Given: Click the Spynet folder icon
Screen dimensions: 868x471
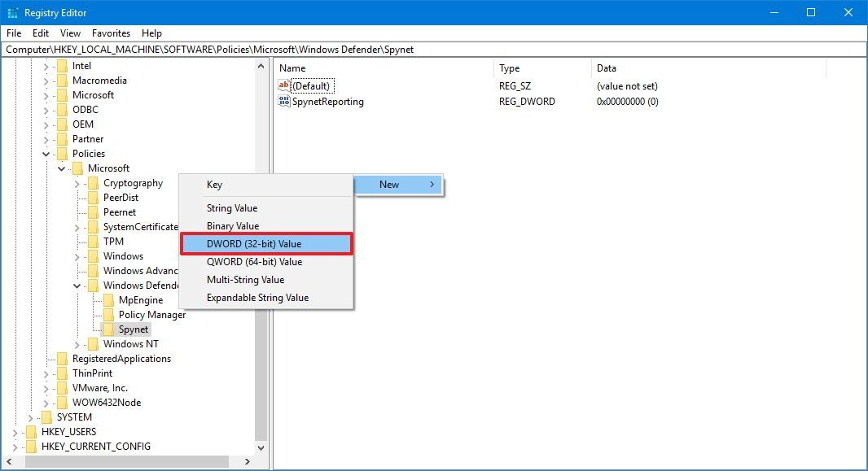Looking at the screenshot, I should pyautogui.click(x=109, y=329).
